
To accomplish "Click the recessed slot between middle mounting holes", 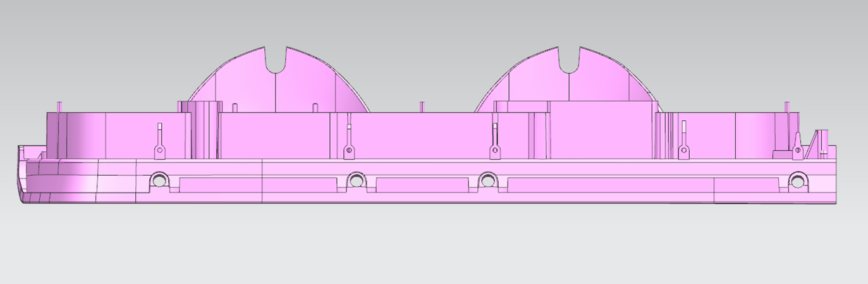I will 422,185.
